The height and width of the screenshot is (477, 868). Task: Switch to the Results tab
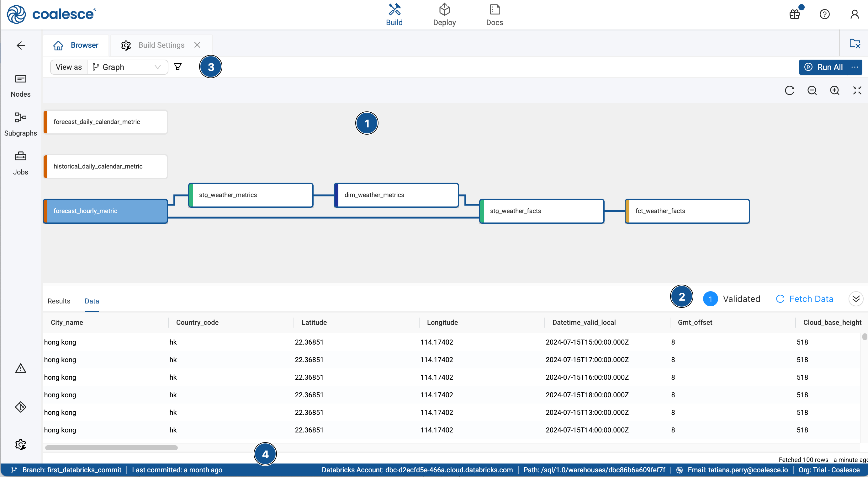(x=59, y=301)
